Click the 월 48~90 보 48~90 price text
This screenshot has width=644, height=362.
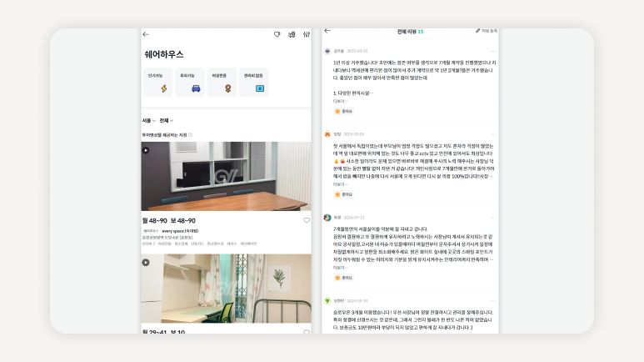(169, 221)
